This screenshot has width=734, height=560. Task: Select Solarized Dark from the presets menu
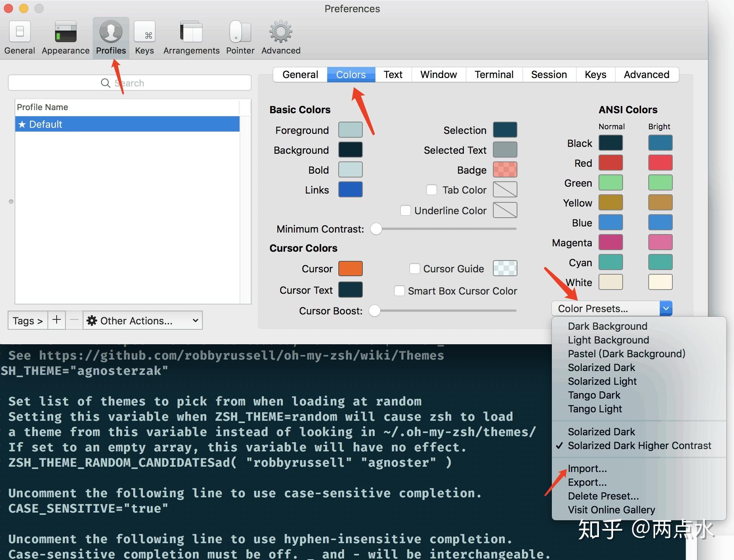pos(601,367)
